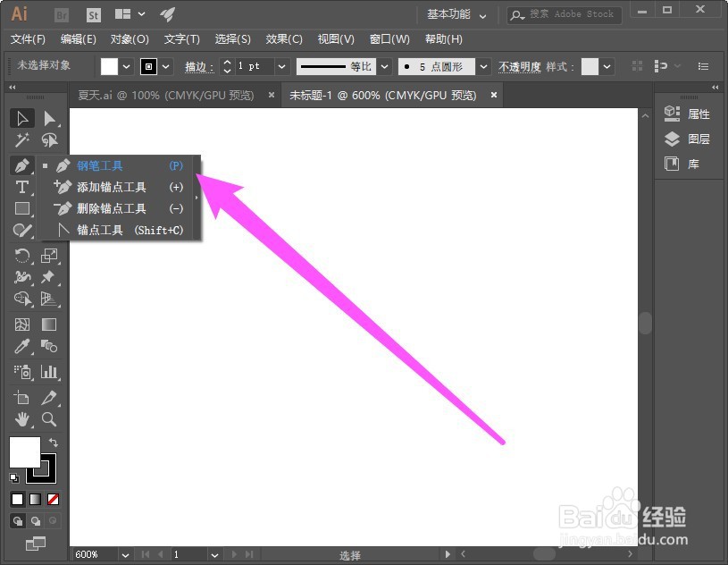Viewport: 728px width, 565px height.
Task: Open the 文件(F) menu
Action: coord(28,39)
